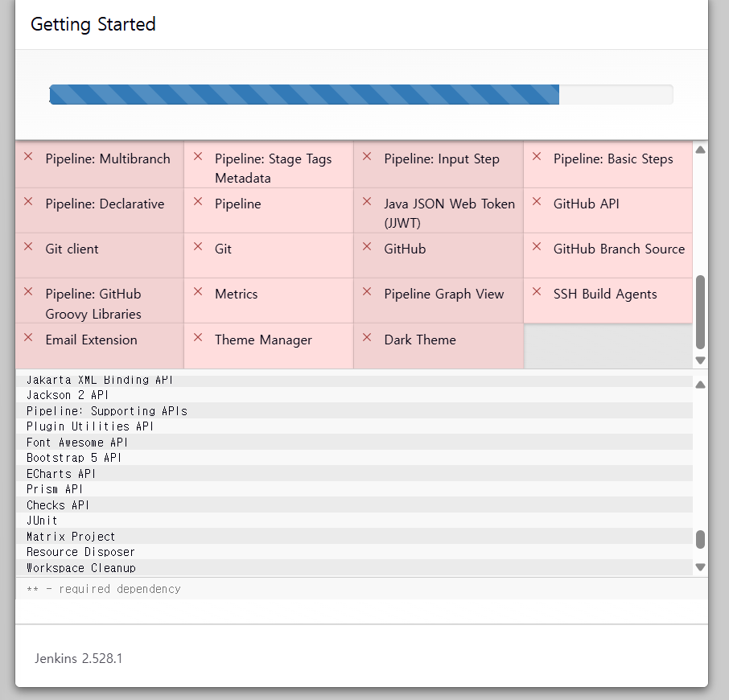Click the X icon next to GitHub Branch Source
This screenshot has width=729, height=700.
click(537, 247)
